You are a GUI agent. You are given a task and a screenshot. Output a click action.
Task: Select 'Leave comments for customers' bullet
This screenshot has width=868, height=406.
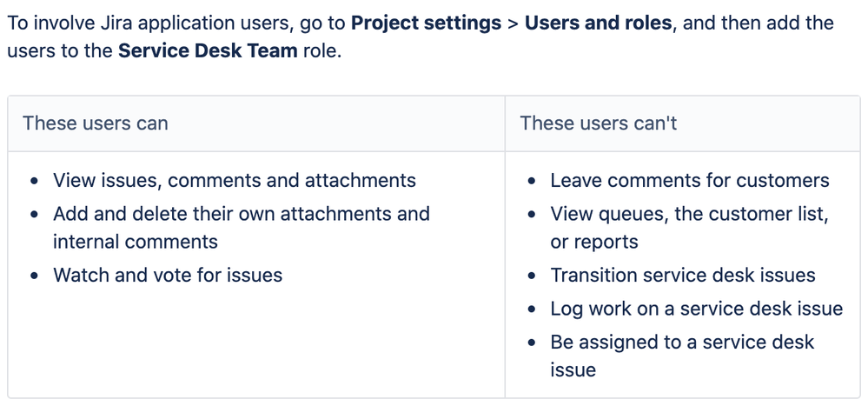pyautogui.click(x=690, y=181)
